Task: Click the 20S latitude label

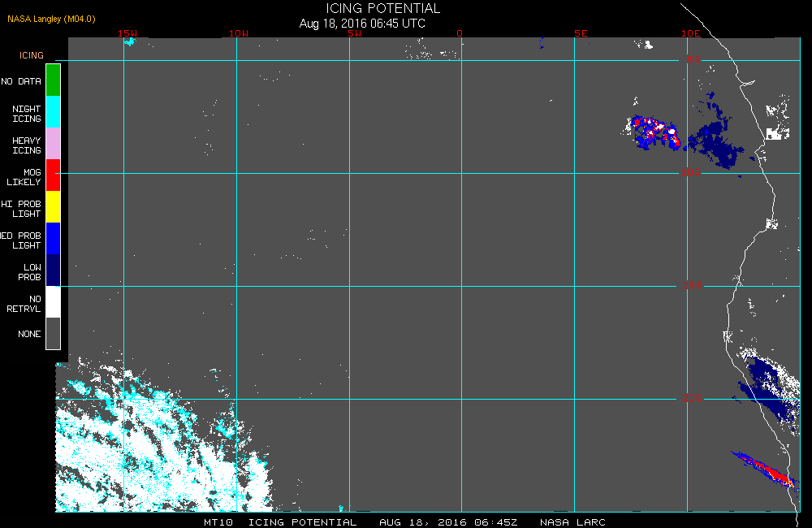Action: click(x=692, y=398)
